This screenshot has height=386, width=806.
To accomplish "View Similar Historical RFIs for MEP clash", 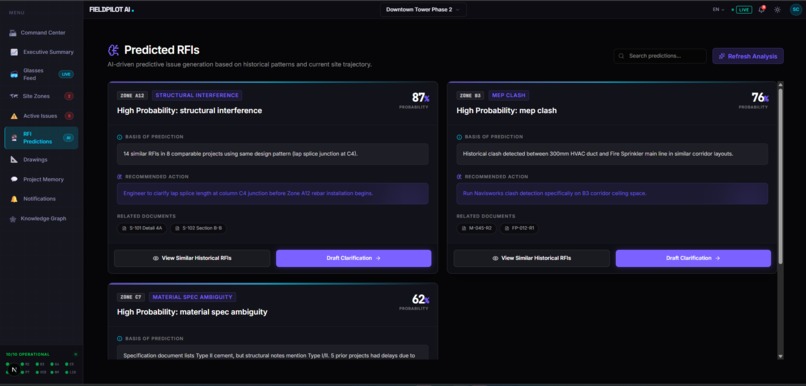I will [532, 259].
